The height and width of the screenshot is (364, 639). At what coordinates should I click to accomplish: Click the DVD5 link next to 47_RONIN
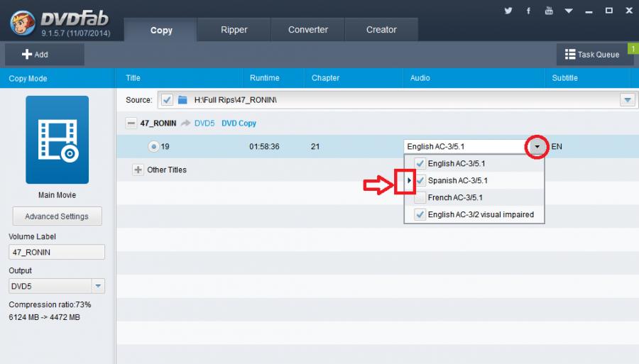point(204,123)
